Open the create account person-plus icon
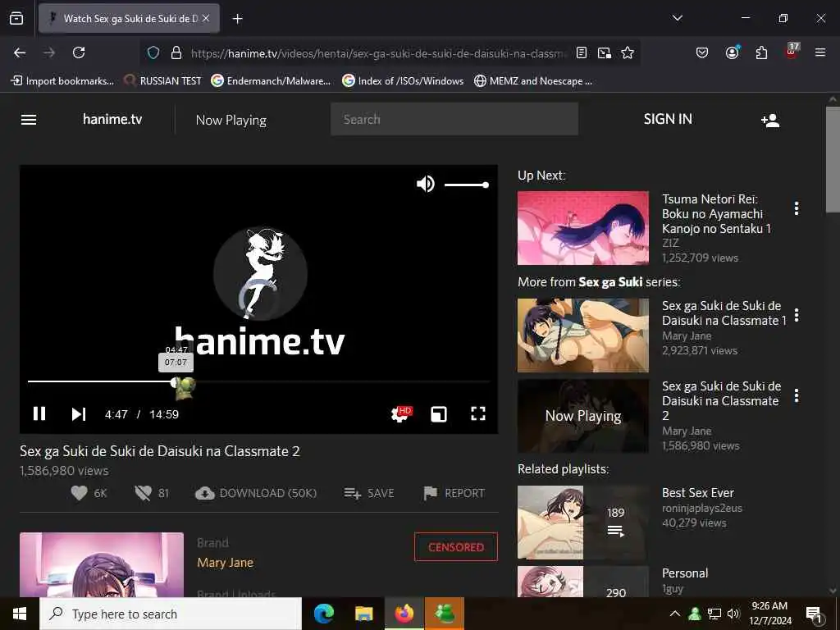Image resolution: width=840 pixels, height=630 pixels. click(x=769, y=120)
